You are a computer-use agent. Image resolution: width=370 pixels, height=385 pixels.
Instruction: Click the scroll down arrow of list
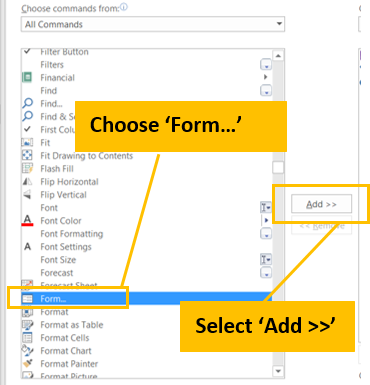278,371
